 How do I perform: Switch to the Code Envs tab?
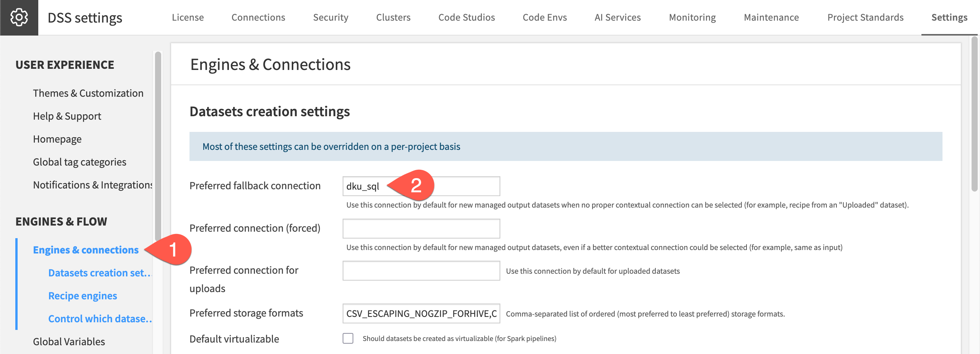point(545,18)
